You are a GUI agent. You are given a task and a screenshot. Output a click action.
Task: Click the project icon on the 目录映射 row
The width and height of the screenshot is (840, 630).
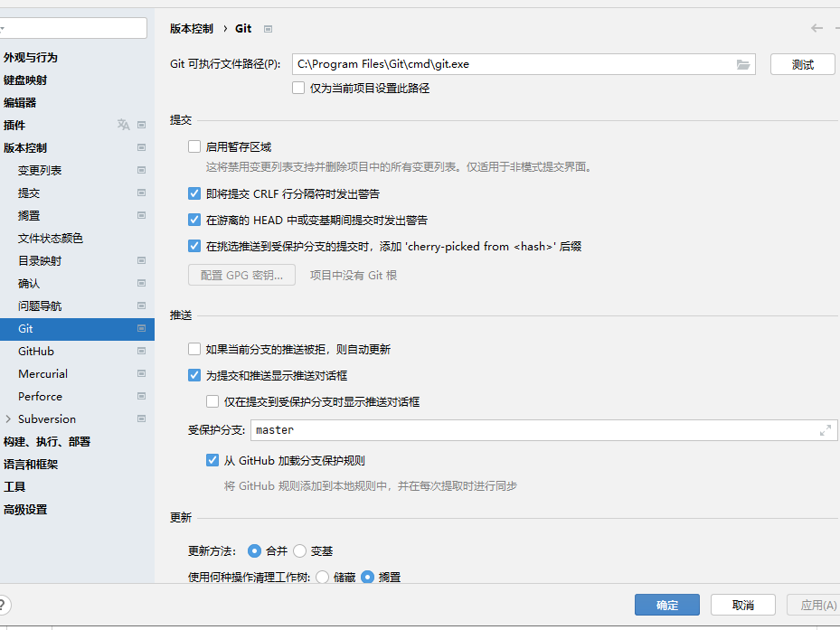pos(141,260)
